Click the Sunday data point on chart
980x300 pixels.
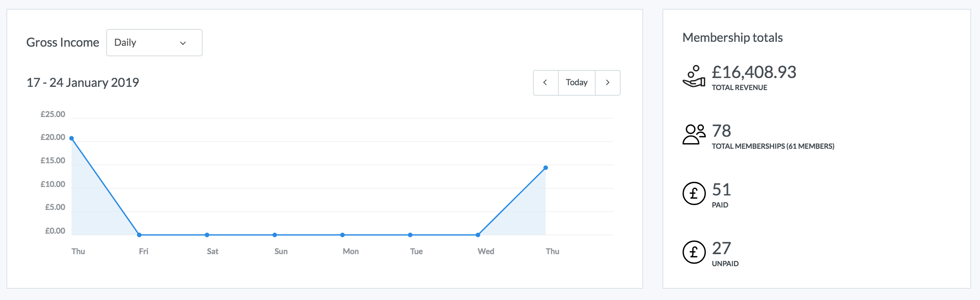[x=275, y=235]
